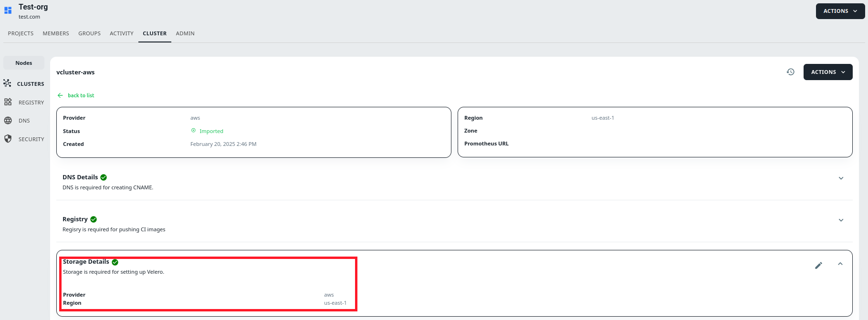Screen dimensions: 868x320
Task: Click the us-east-1 value beside Zone card Region
Action: [603, 118]
